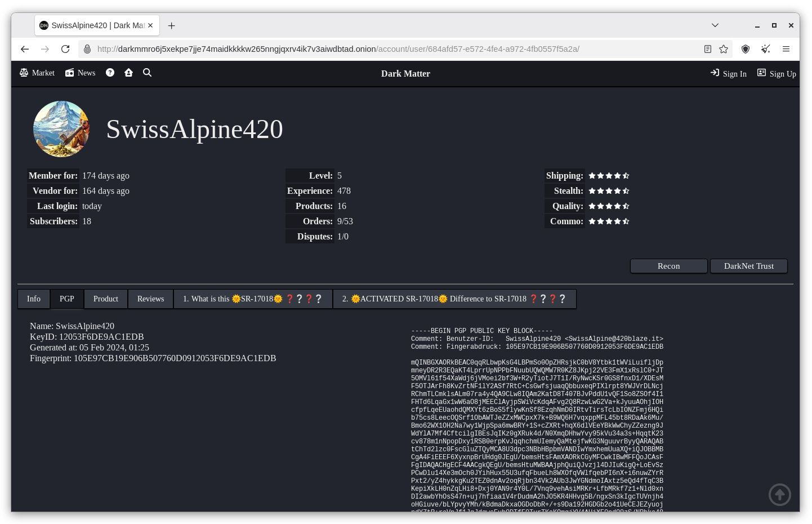This screenshot has height=524, width=812.
Task: Click the scroll-to-top arrow button
Action: click(x=779, y=495)
